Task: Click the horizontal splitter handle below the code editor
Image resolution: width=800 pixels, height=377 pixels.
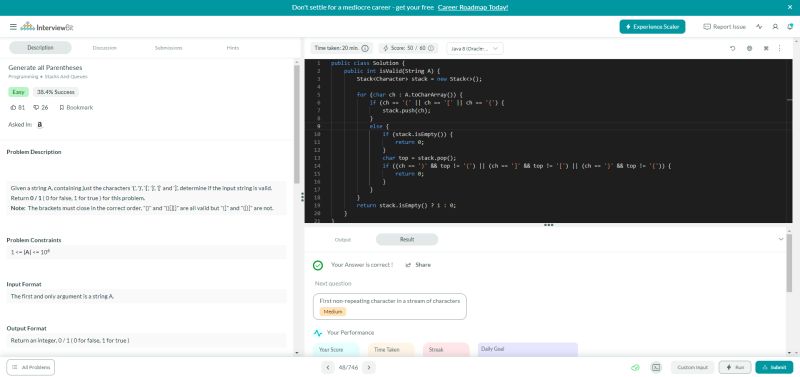Action: point(548,225)
